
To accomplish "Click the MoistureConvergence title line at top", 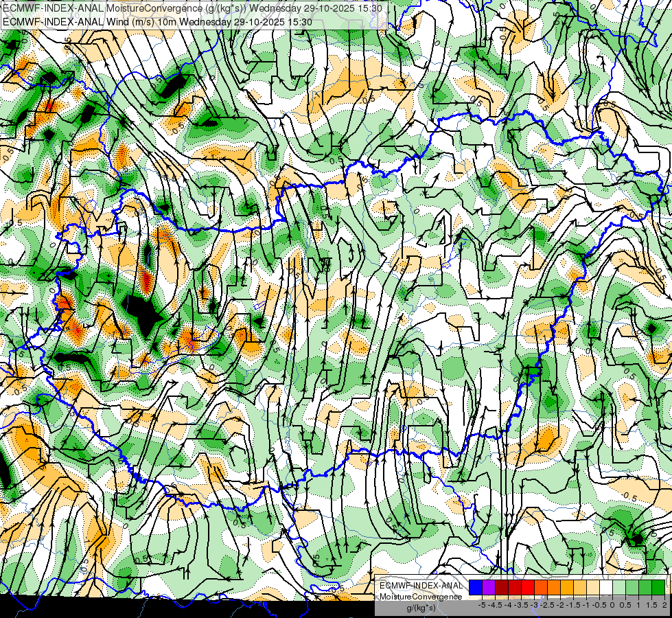I will coord(194,8).
